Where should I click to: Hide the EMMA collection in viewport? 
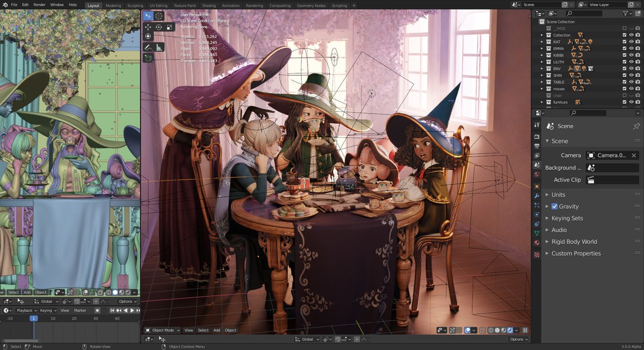tap(631, 48)
